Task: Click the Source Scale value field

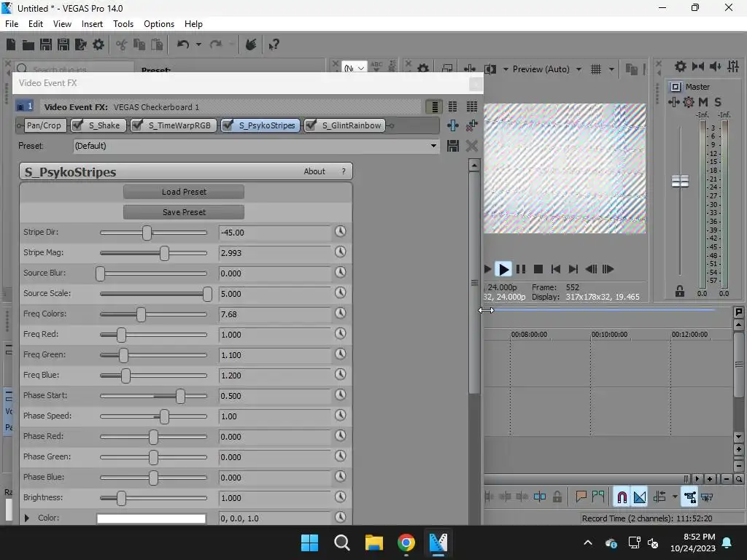Action: click(274, 294)
